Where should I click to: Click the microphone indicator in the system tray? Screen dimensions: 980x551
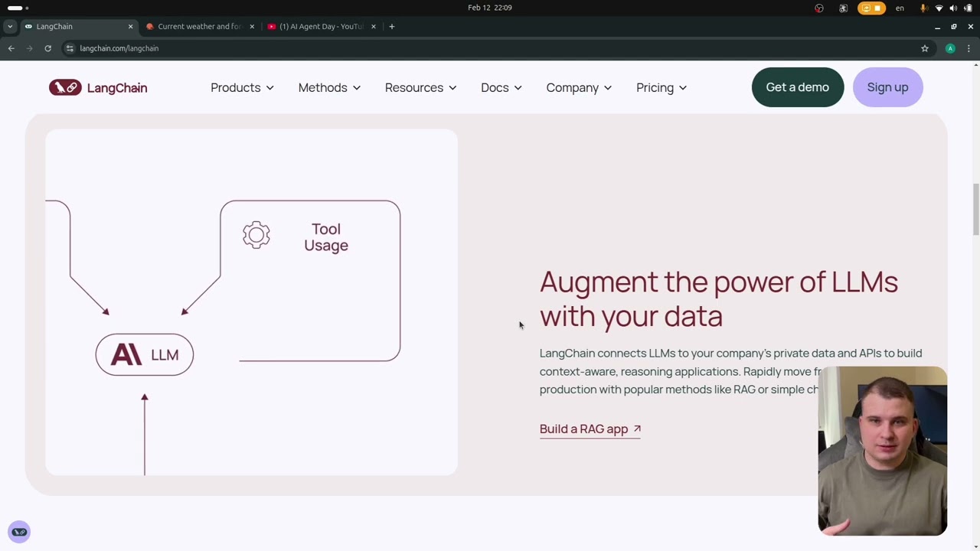924,8
